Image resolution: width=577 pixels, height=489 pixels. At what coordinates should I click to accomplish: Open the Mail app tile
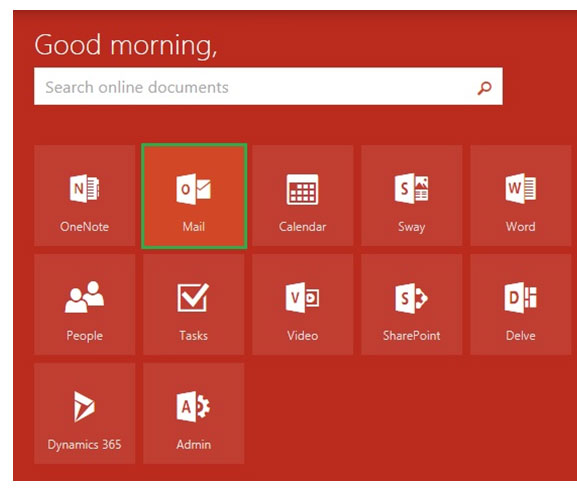194,196
